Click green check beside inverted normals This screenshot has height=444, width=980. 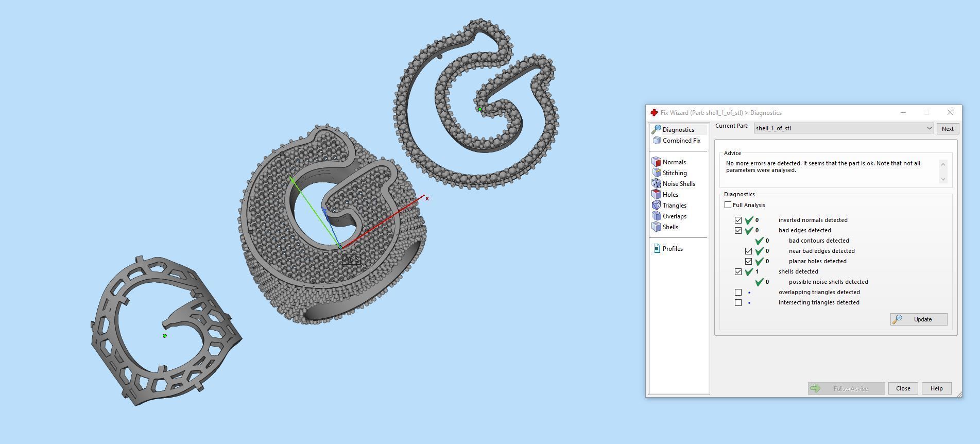coord(749,220)
